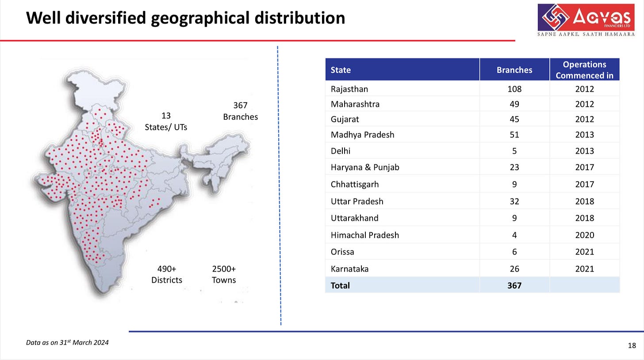Click Delhi's branch count 5
Image resolution: width=644 pixels, height=360 pixels.
coord(514,151)
